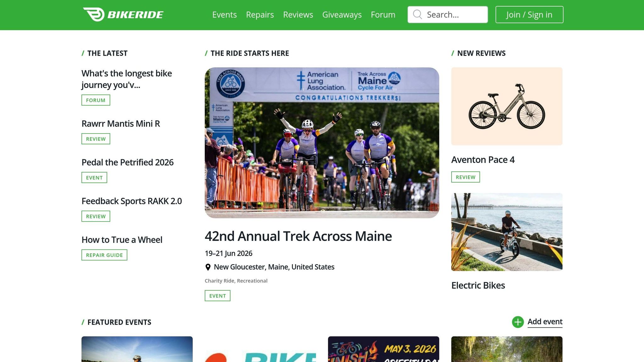Open the 42nd Annual Trek Across Maine article
Viewport: 644px width, 362px height.
tap(298, 236)
